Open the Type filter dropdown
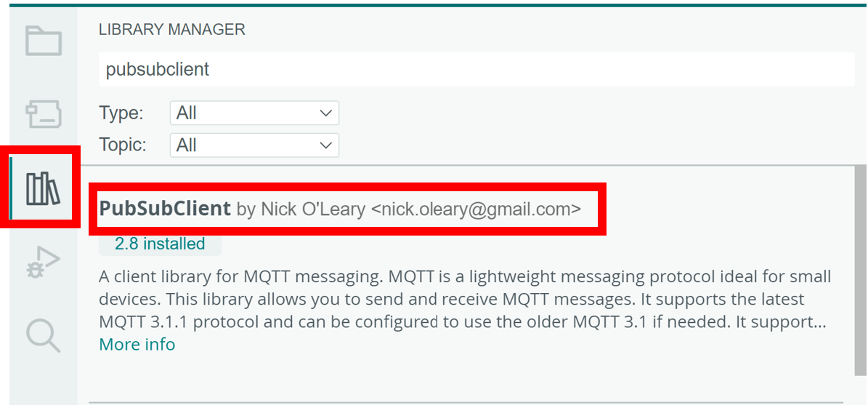The width and height of the screenshot is (868, 405). [254, 113]
